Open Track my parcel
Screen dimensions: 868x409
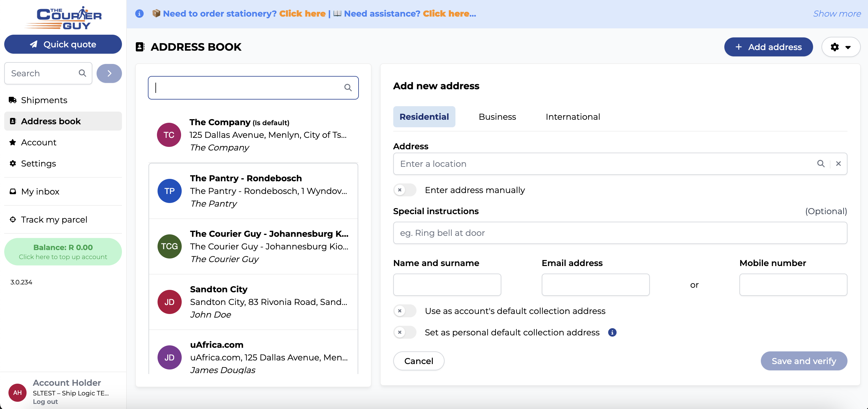point(63,220)
